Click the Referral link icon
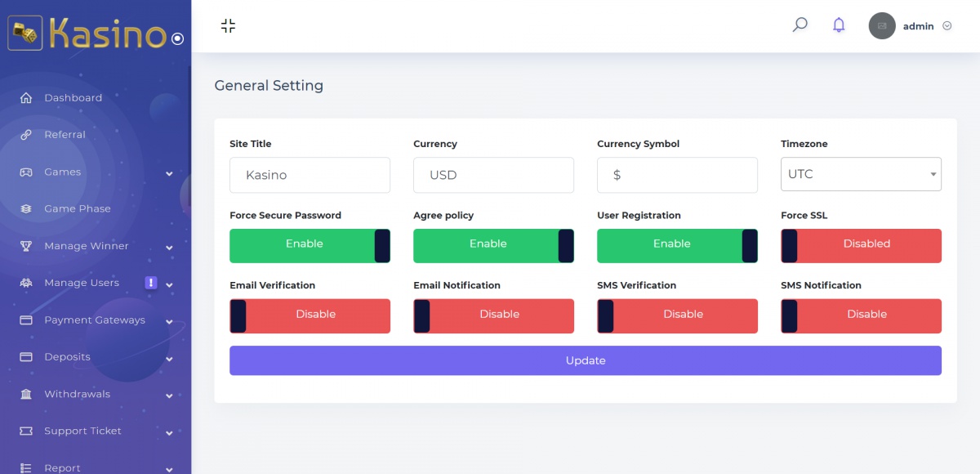980x474 pixels. point(26,135)
